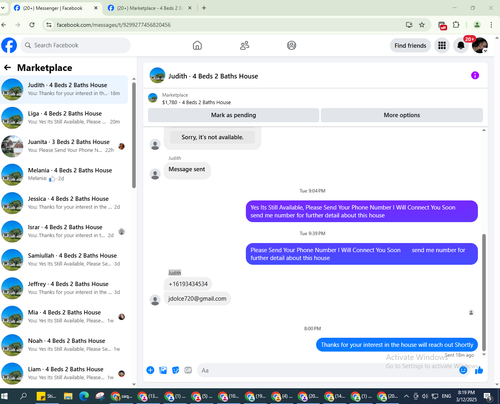
Task: Open conversation info purple icon
Action: [475, 75]
